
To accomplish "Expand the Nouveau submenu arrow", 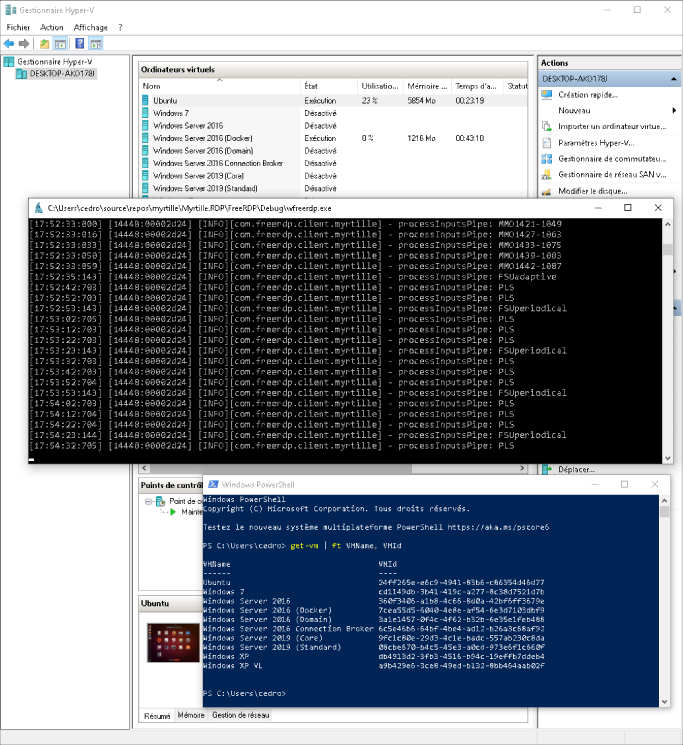I will click(674, 111).
